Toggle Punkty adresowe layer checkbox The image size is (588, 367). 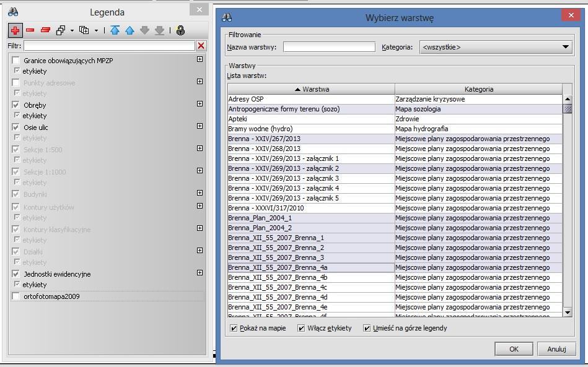[15, 83]
